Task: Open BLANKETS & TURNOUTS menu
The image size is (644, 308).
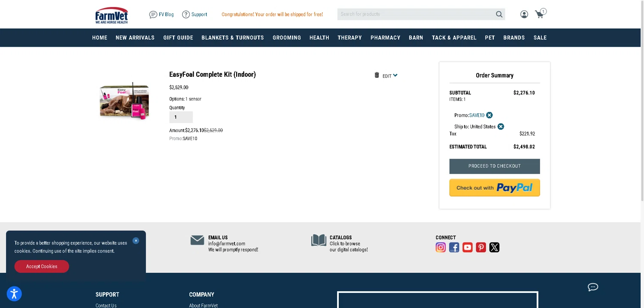Action: pos(233,38)
